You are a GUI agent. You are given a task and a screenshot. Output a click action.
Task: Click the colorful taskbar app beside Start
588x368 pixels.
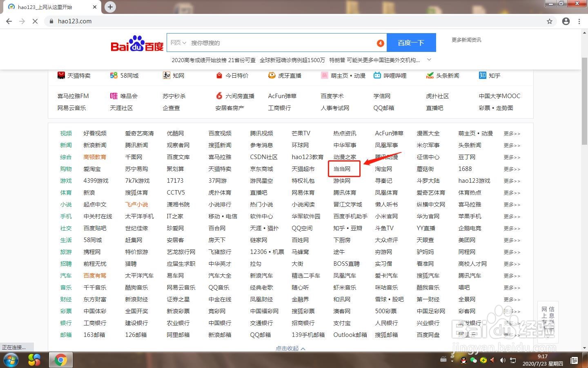click(x=34, y=360)
